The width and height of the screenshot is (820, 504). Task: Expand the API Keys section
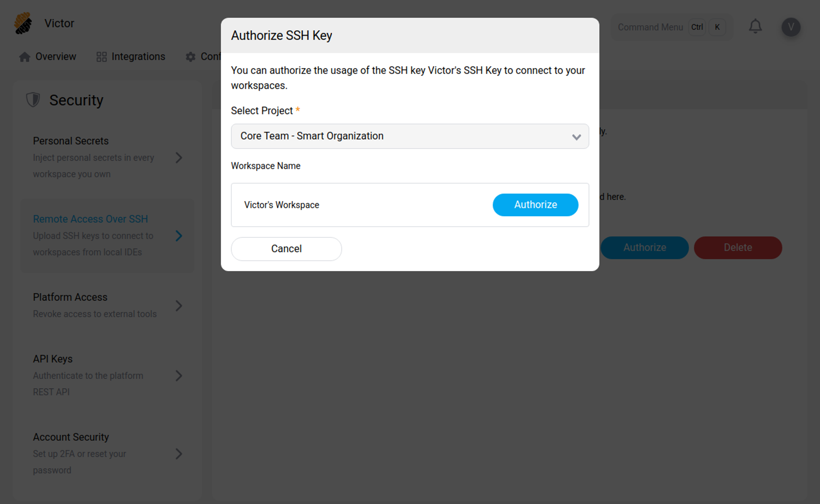179,376
